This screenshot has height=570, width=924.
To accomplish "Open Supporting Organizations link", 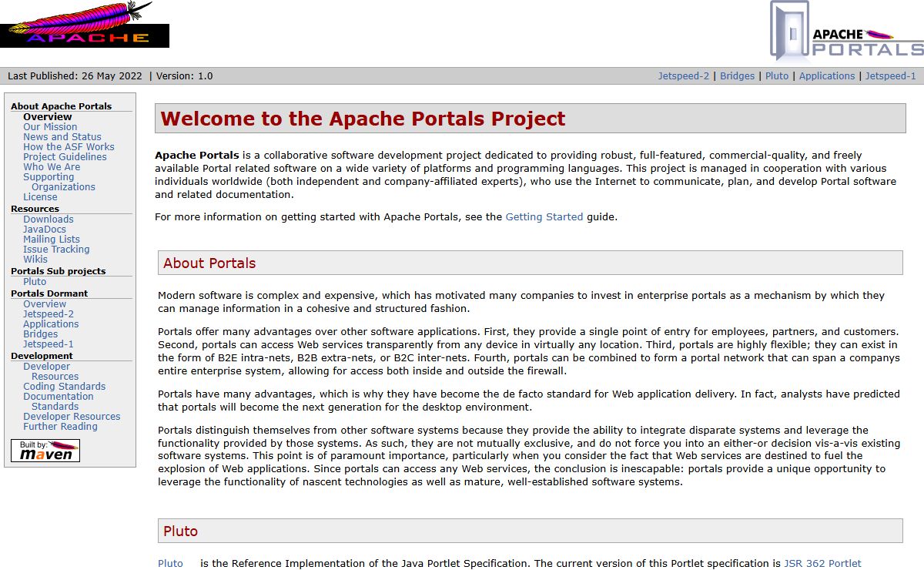I will click(59, 182).
